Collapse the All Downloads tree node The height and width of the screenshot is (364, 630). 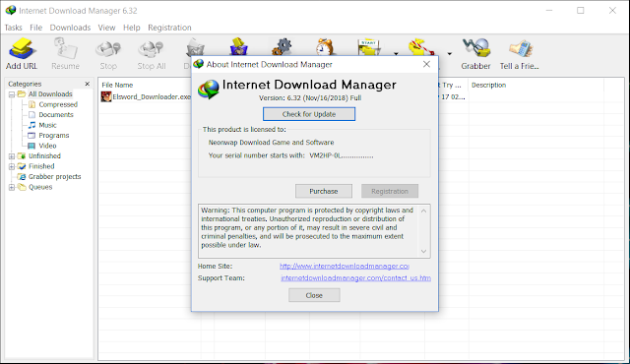pos(12,94)
